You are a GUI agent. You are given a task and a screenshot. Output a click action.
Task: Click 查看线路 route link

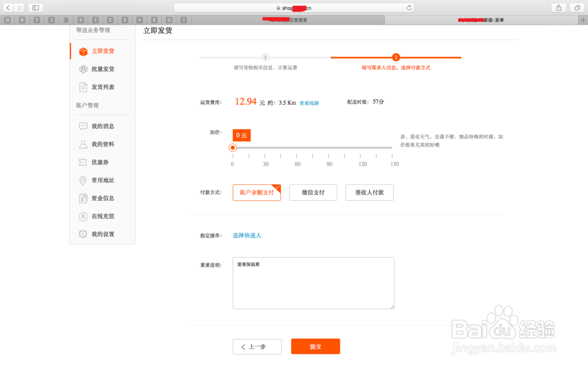(309, 103)
